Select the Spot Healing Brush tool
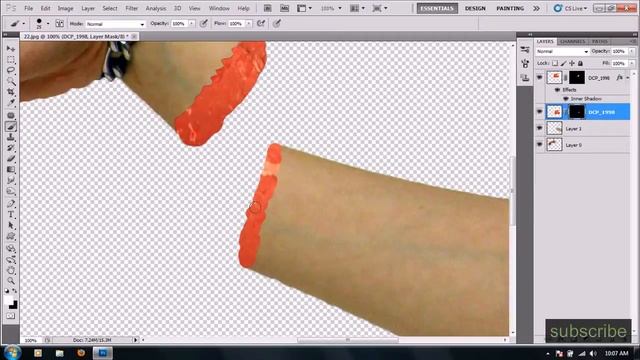Image resolution: width=640 pixels, height=360 pixels. pyautogui.click(x=11, y=116)
